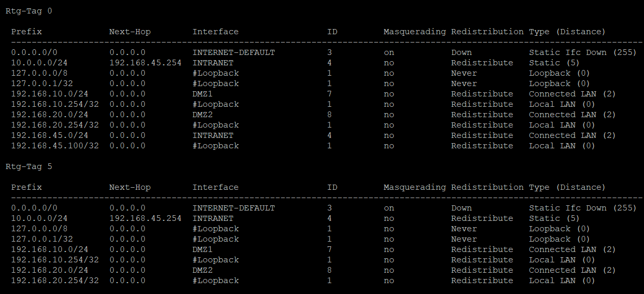The height and width of the screenshot is (294, 644).
Task: Click masquerading "on" value under Rtg-Tag 0
Action: (389, 52)
